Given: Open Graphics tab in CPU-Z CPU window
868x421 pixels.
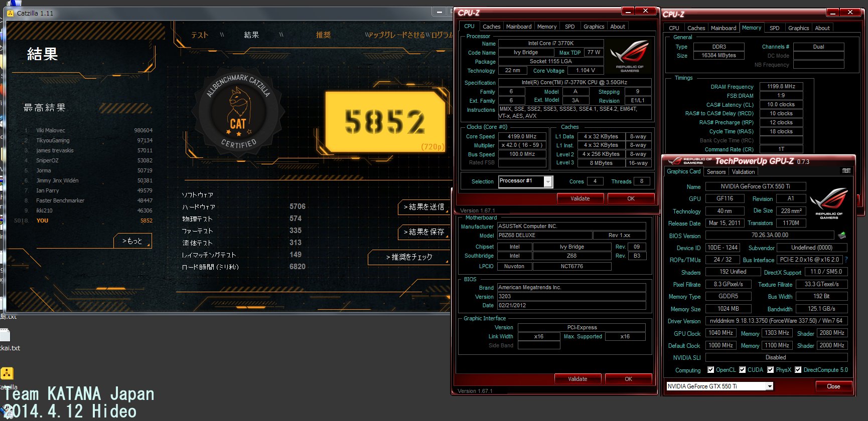Looking at the screenshot, I should click(x=594, y=27).
